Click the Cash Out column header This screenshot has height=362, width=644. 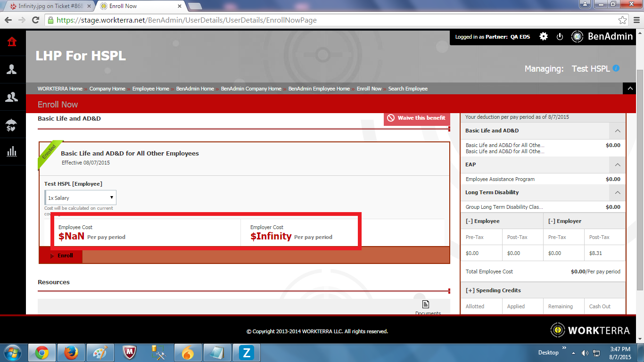pyautogui.click(x=600, y=306)
